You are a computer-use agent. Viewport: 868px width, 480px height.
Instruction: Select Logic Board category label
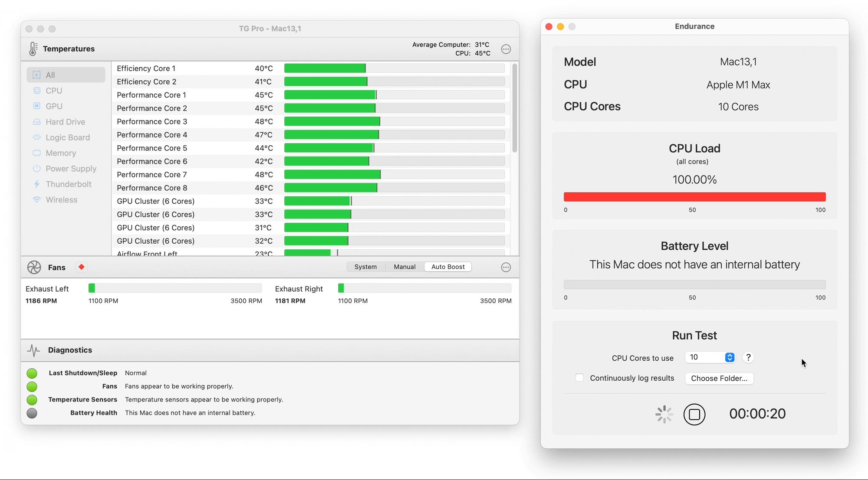(x=68, y=137)
